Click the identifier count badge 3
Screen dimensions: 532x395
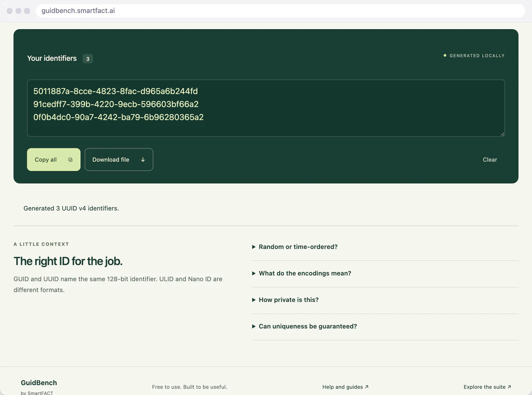click(x=88, y=59)
